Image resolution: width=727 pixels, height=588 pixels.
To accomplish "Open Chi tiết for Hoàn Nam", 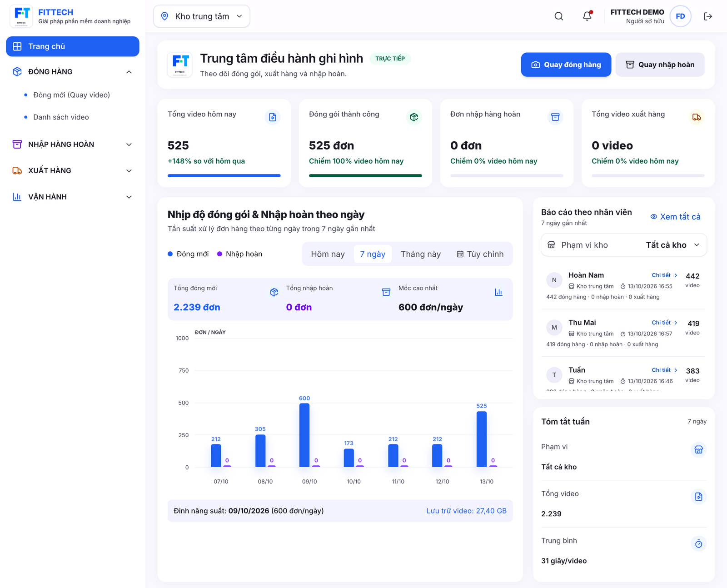I will click(664, 275).
